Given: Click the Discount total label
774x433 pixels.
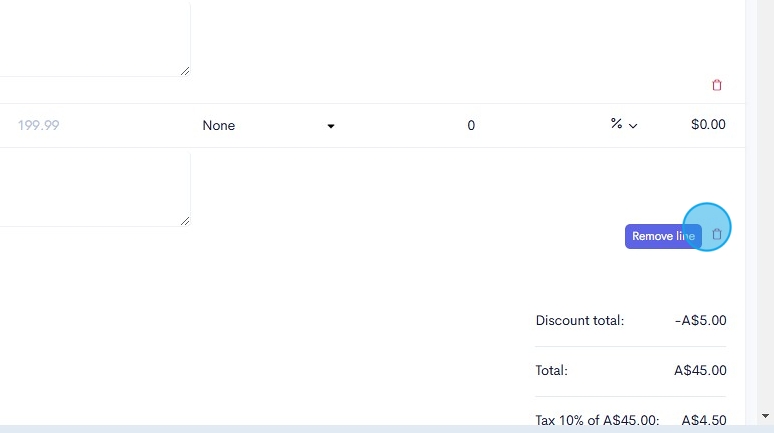Looking at the screenshot, I should point(580,321).
